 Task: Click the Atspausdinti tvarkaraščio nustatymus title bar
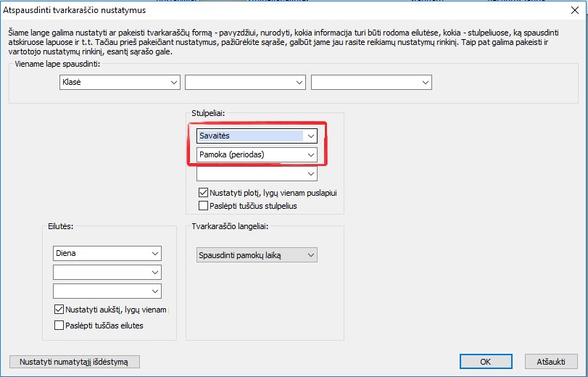tap(218, 10)
